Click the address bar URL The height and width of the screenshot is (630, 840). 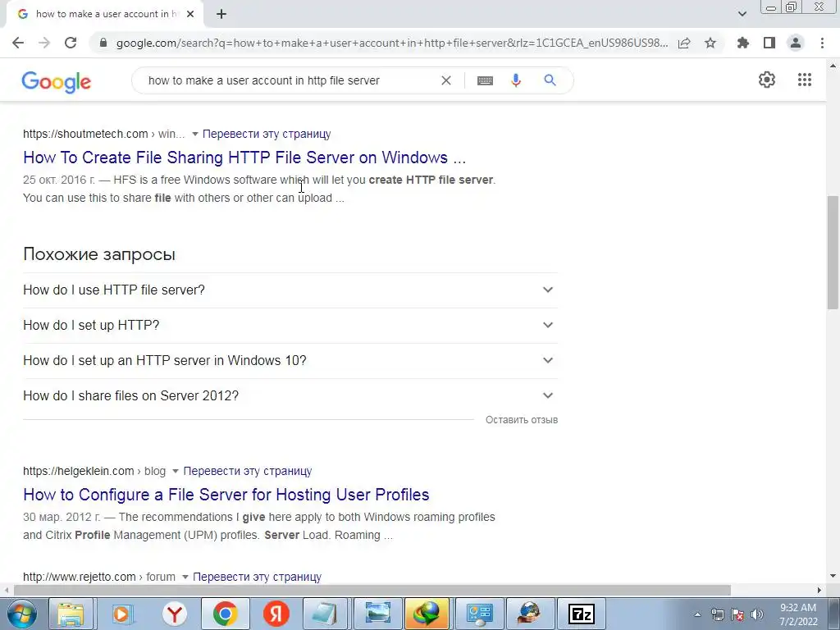click(x=392, y=43)
